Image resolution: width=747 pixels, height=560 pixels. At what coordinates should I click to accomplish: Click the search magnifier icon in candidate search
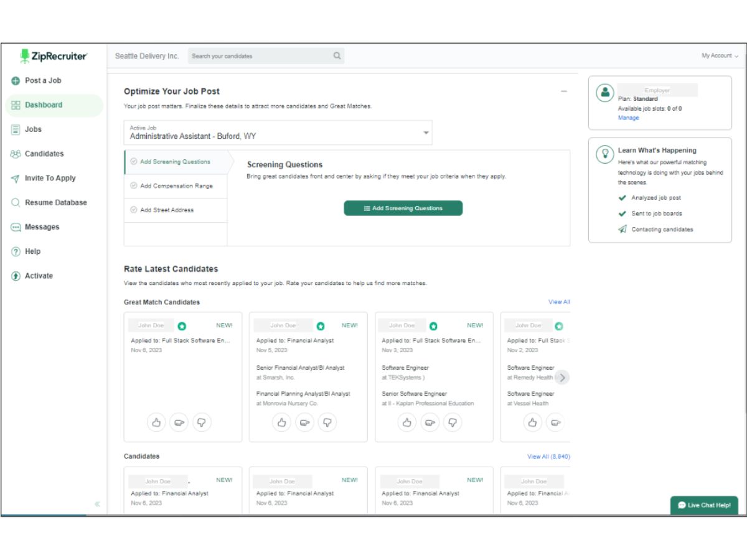337,56
